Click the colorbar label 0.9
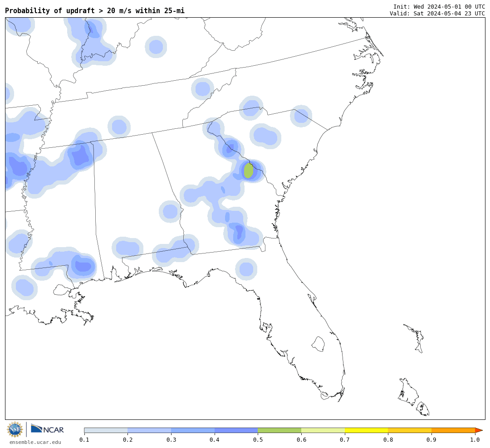 click(432, 439)
